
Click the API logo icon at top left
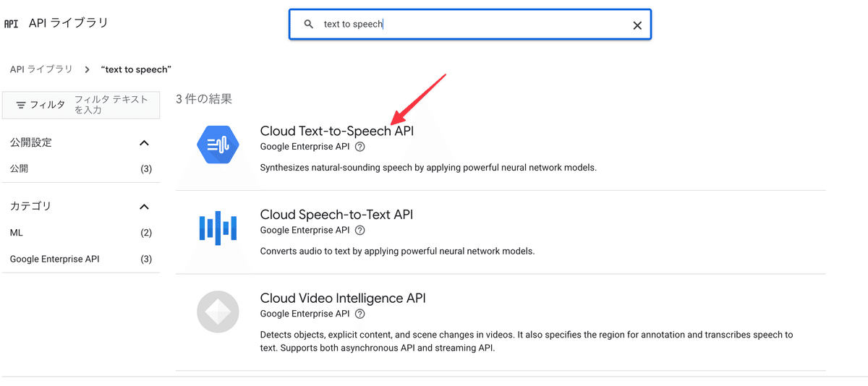11,23
